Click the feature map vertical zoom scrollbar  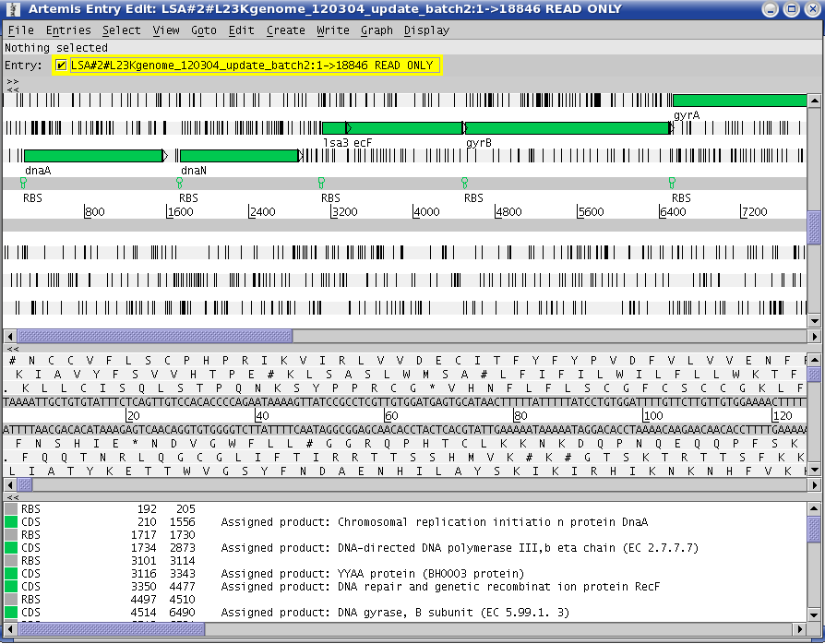813,226
